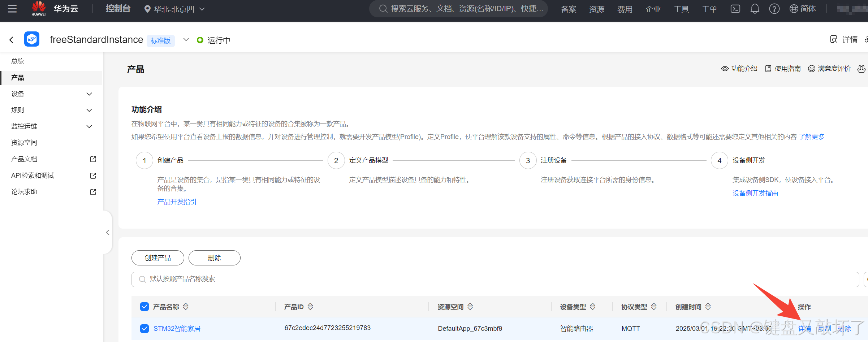
Task: Click the back arrow beside freeStandardInstance
Action: [11, 40]
